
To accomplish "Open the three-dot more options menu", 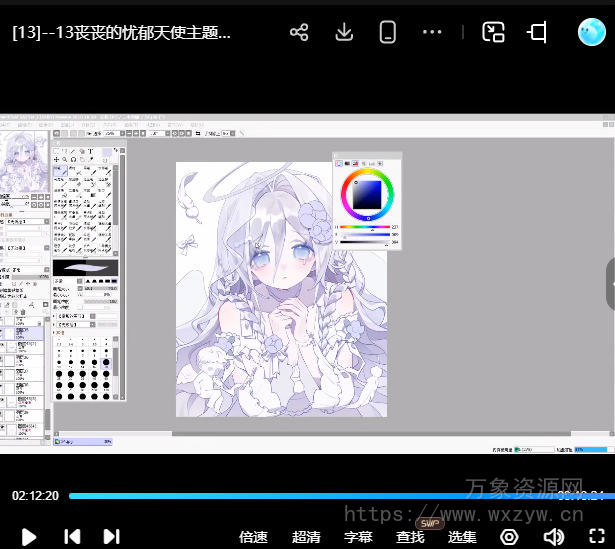I will click(432, 32).
